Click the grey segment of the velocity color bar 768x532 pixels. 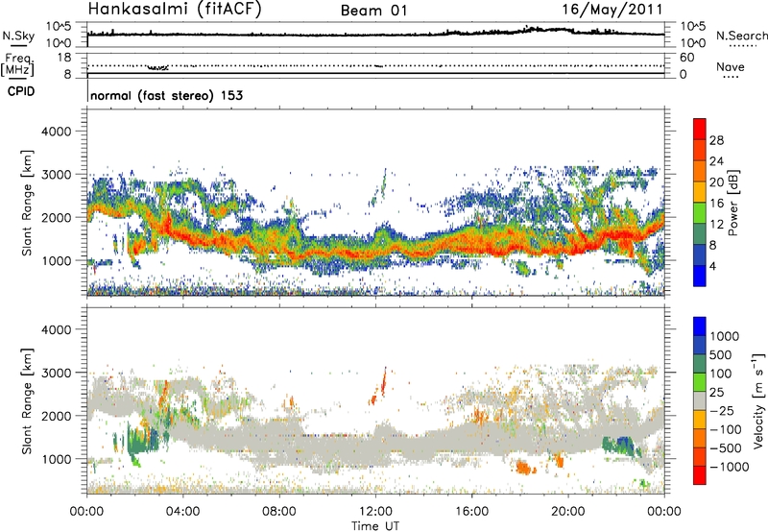[700, 400]
